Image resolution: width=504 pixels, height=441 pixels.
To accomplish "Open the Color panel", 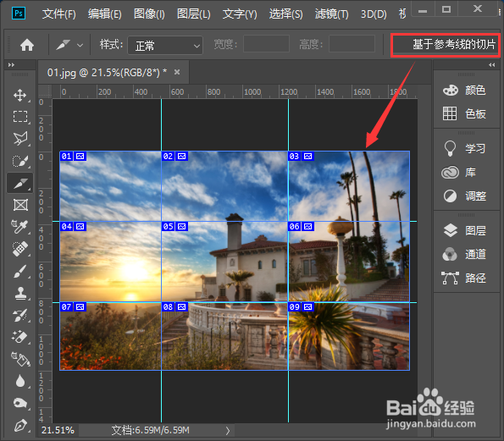I will pyautogui.click(x=464, y=91).
